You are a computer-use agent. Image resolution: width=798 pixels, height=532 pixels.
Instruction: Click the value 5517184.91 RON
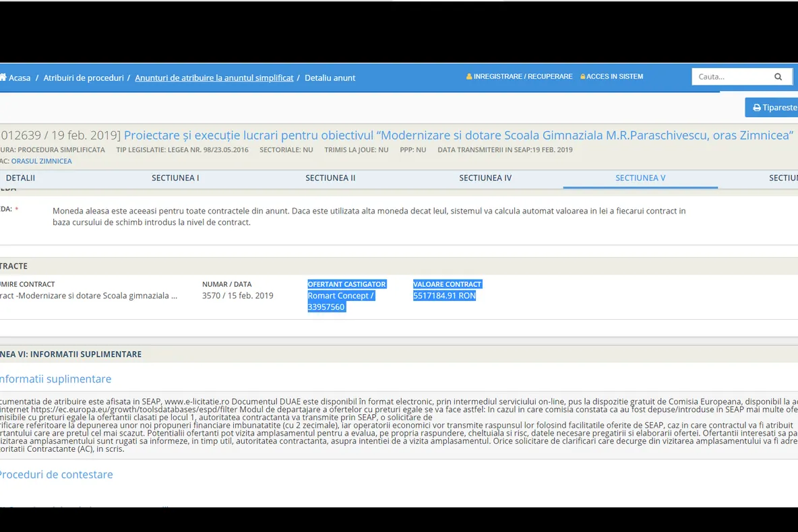pyautogui.click(x=444, y=296)
